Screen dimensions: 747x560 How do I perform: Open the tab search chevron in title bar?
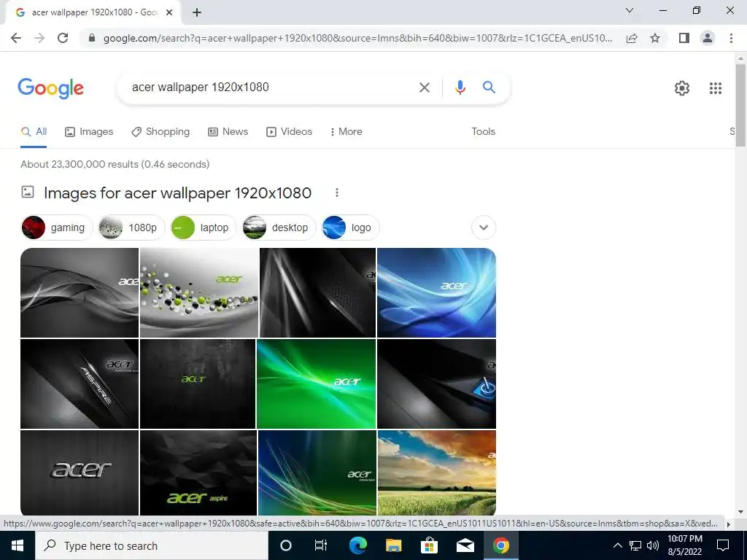(630, 10)
